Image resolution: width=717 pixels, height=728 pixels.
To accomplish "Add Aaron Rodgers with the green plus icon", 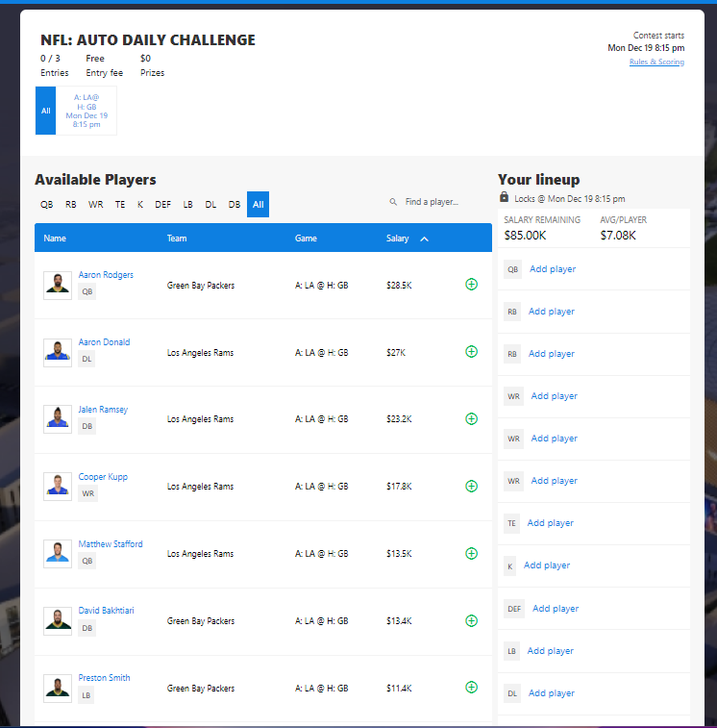I will point(471,284).
